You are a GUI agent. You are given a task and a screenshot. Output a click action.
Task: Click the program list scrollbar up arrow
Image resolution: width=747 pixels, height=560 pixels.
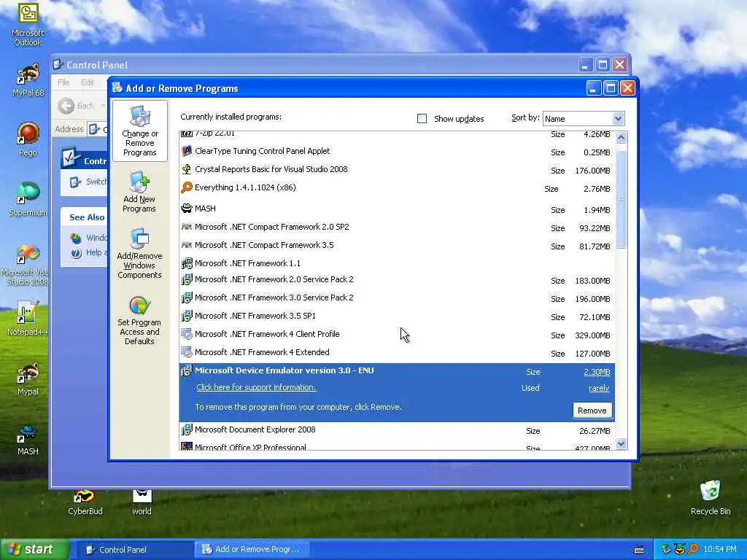[x=622, y=138]
